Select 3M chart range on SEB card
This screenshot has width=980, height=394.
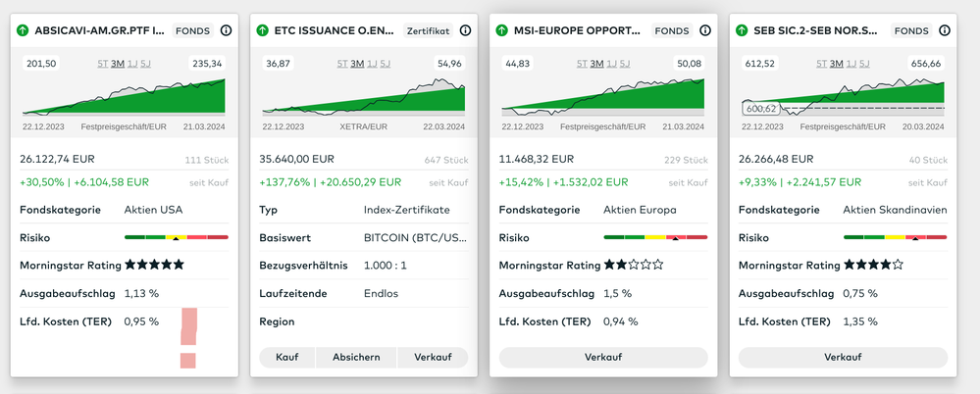[x=837, y=65]
